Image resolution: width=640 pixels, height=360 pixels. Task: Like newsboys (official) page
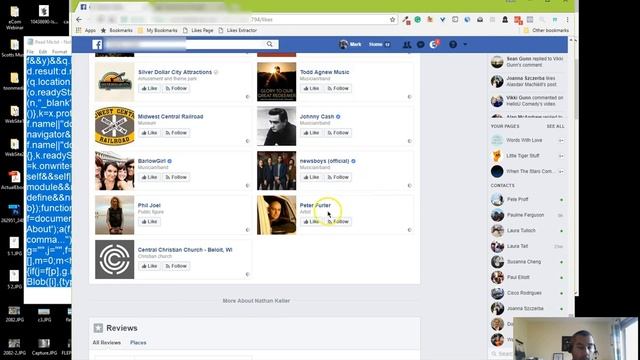[x=311, y=177]
